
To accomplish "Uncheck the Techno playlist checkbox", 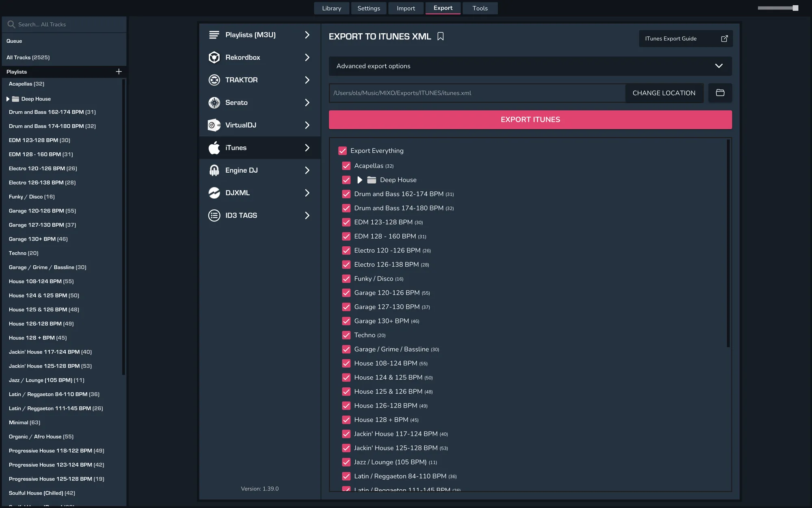I will [346, 335].
